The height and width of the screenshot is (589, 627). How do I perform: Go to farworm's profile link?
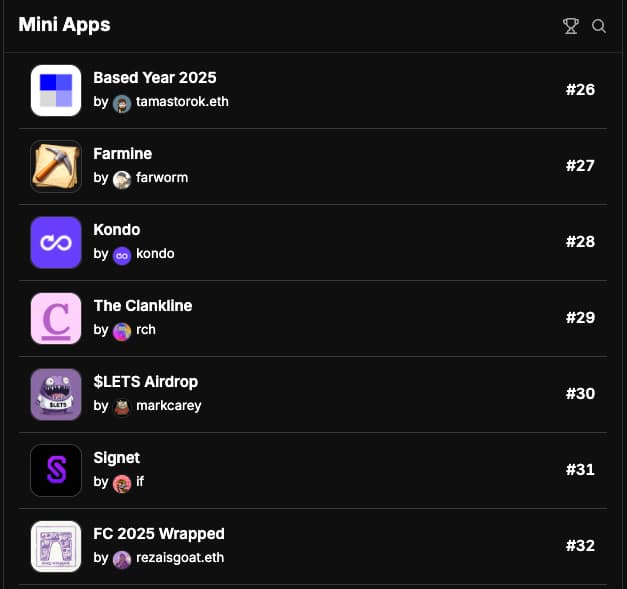[161, 178]
